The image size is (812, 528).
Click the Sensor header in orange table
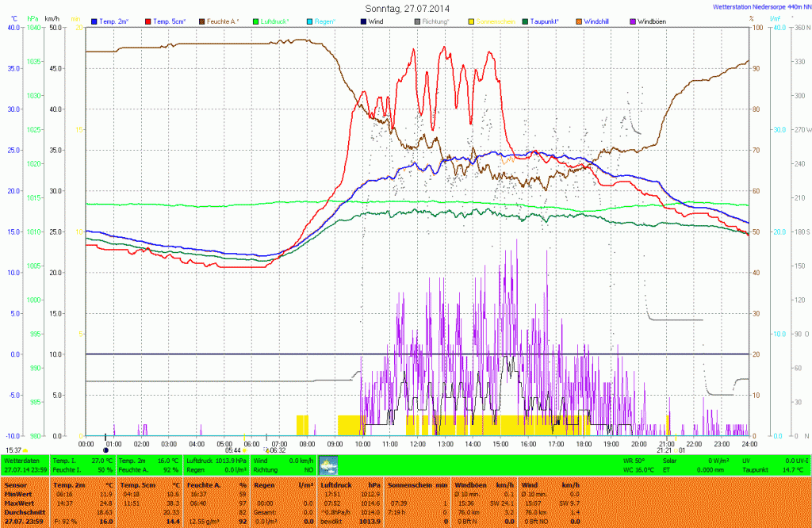coord(15,484)
